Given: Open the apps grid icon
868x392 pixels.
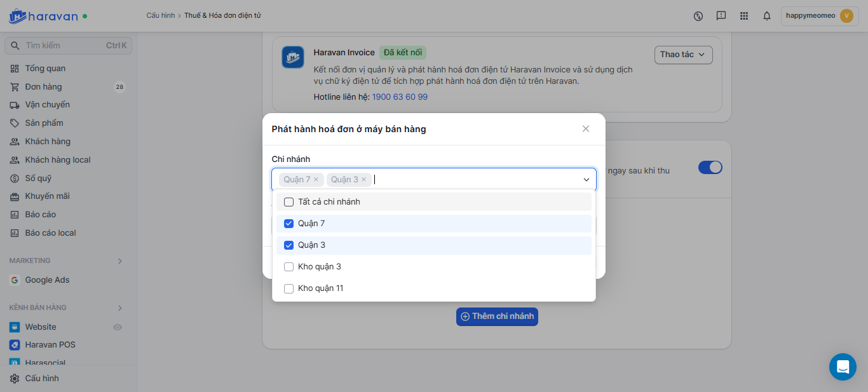Looking at the screenshot, I should coord(744,16).
